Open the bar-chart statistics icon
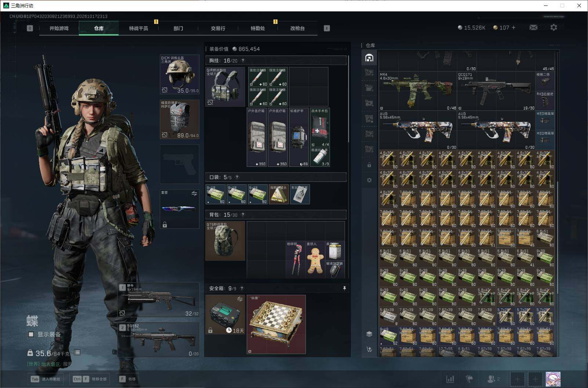 (450, 379)
